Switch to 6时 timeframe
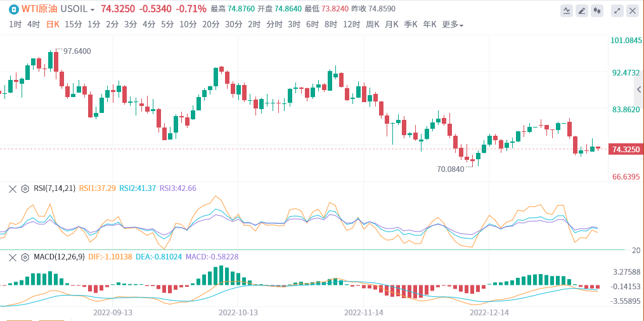 [x=312, y=25]
